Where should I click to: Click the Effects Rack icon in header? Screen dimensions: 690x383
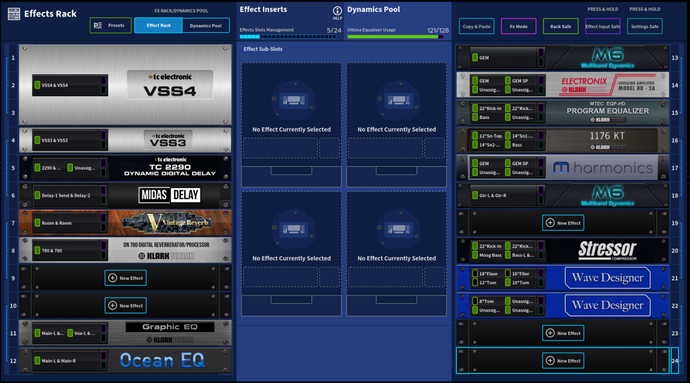[14, 14]
